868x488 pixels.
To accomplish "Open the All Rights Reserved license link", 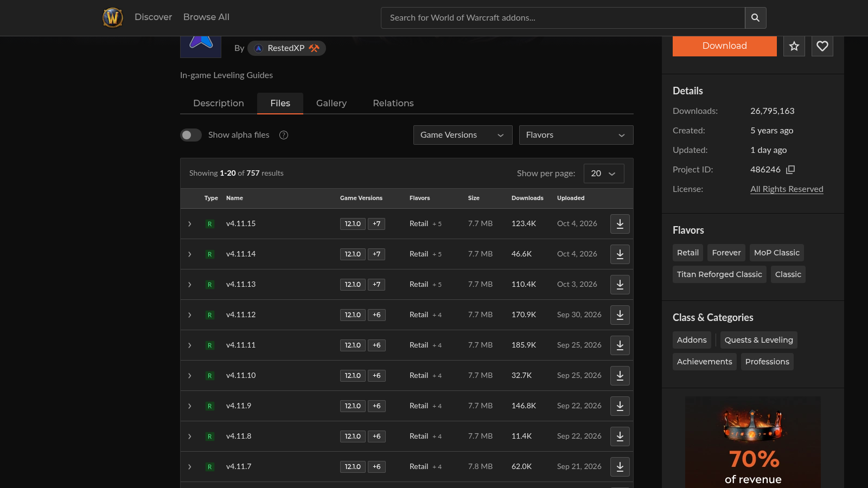I will pos(787,189).
